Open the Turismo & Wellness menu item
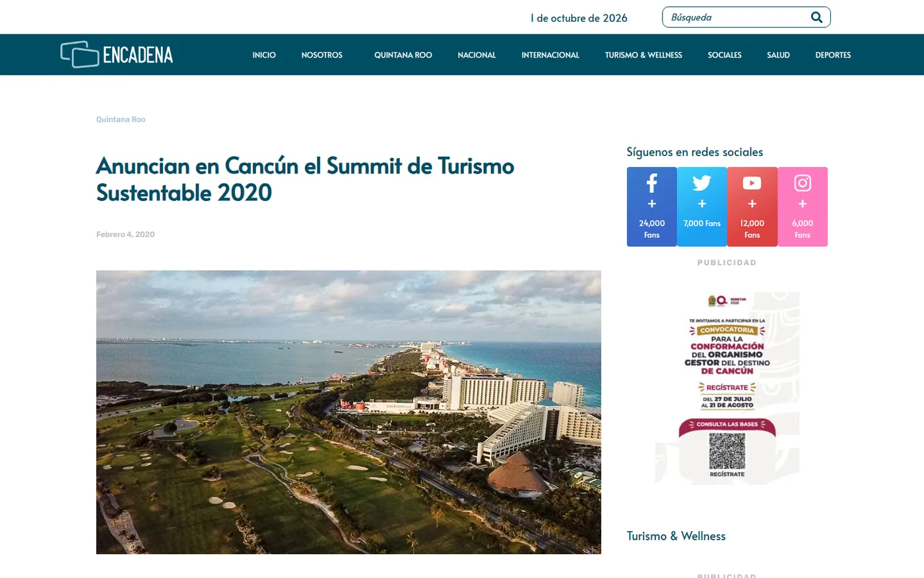924x578 pixels. coord(643,55)
